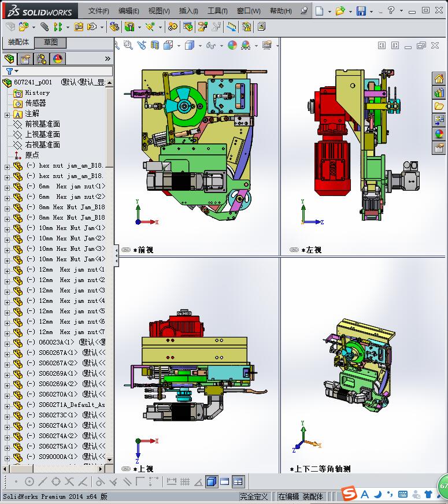Click the feature tree vertical scrollbar down arrow
Screen dimensions: 448x504
pyautogui.click(x=110, y=459)
